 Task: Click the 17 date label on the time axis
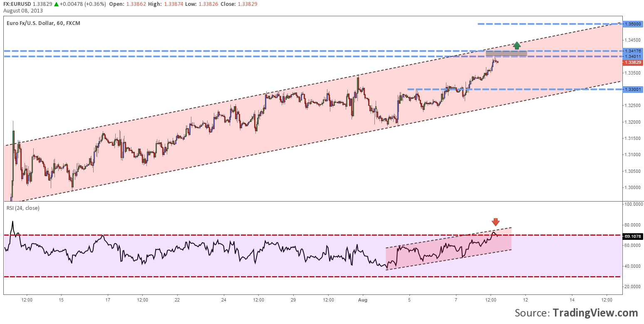[107, 299]
